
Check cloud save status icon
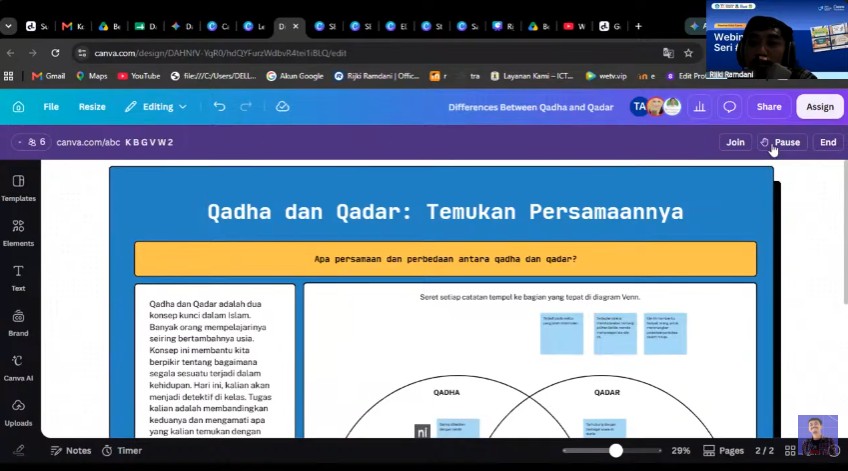282,107
